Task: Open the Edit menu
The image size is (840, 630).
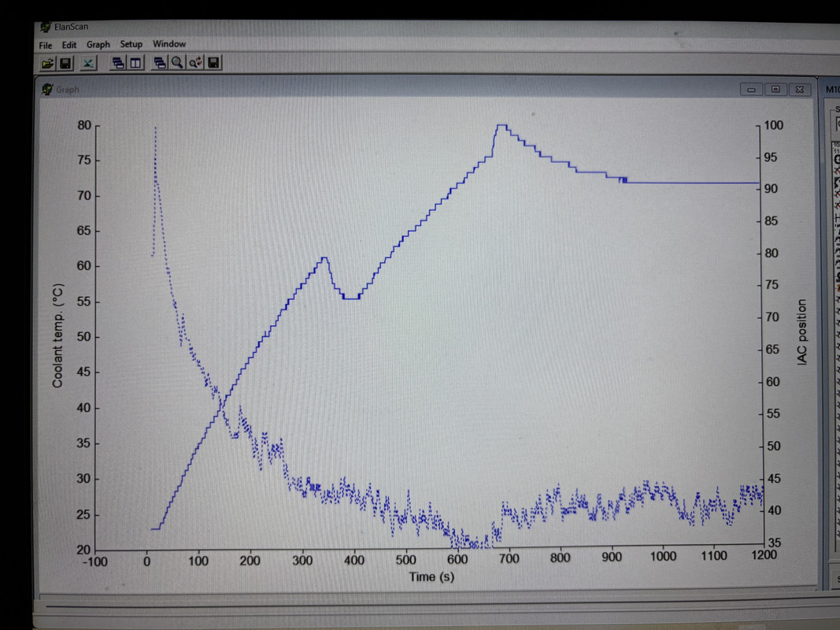Action: pyautogui.click(x=69, y=45)
